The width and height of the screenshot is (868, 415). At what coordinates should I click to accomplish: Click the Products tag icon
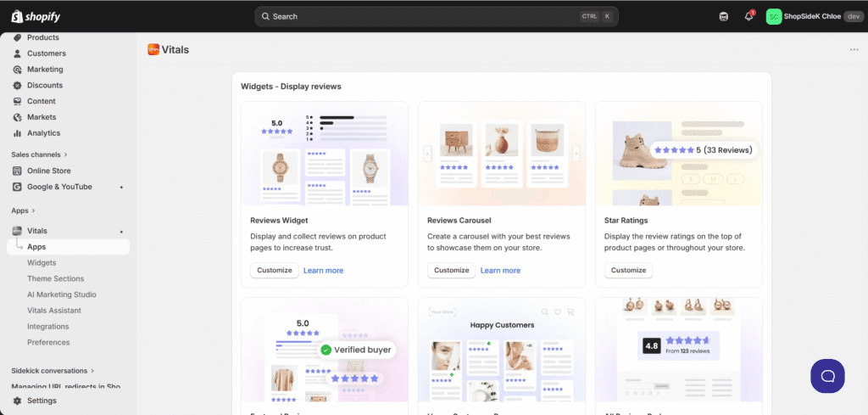[17, 37]
